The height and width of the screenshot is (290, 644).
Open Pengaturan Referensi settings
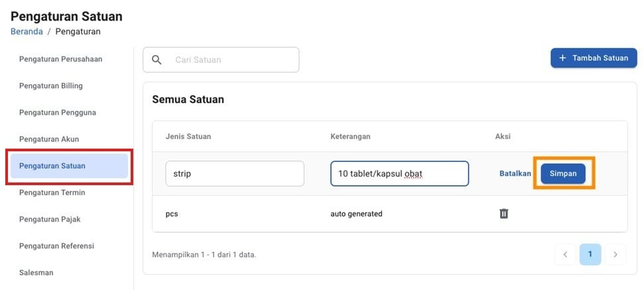[56, 246]
